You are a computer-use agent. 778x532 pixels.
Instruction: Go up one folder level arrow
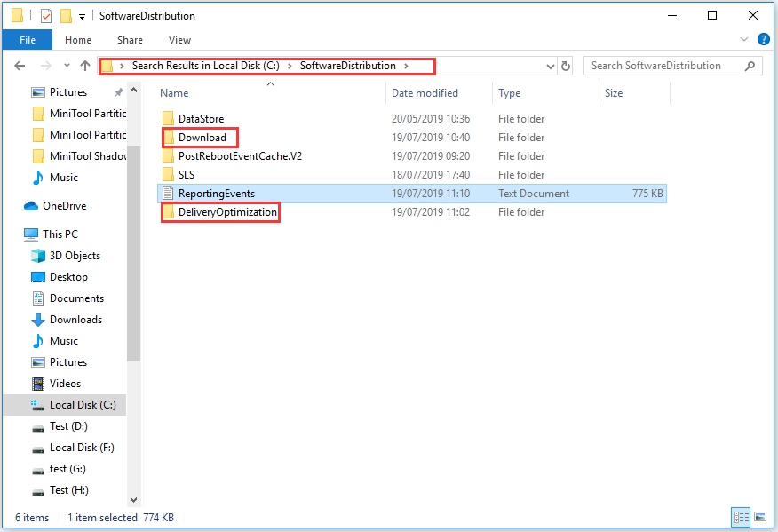pyautogui.click(x=85, y=66)
